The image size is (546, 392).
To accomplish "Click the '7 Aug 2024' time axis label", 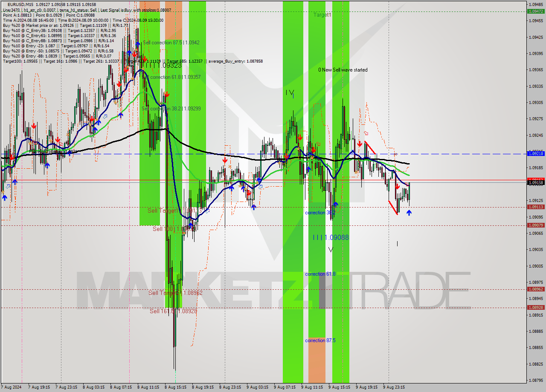I will point(11,387).
